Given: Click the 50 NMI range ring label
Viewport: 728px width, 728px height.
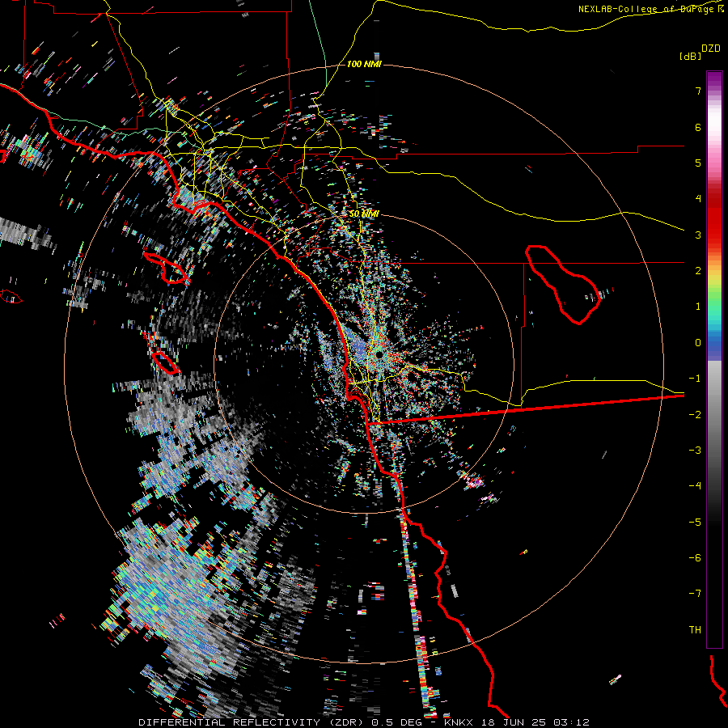Looking at the screenshot, I should click(x=364, y=214).
